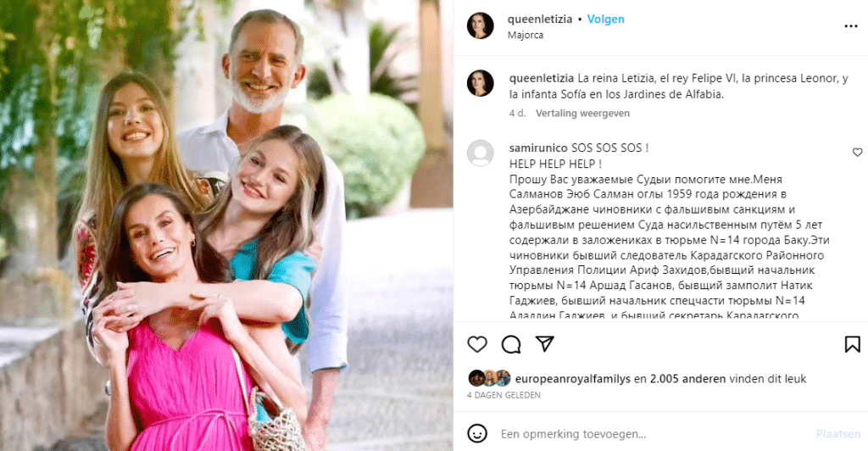Submit the comment with Plaatsen
Viewport: 868px width, 451px height.
coord(838,434)
